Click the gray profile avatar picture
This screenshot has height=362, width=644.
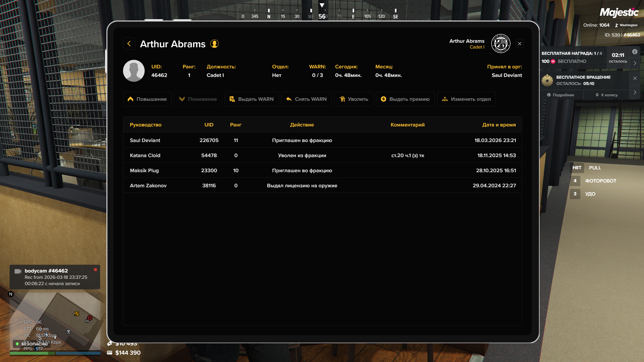pos(134,71)
